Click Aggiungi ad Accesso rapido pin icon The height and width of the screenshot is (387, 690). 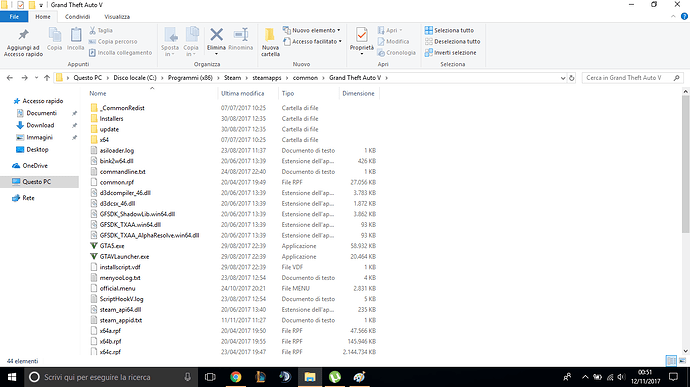pos(23,35)
